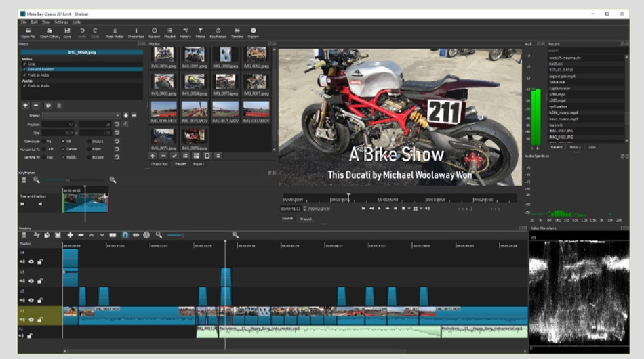Open the View menu
Image resolution: width=644 pixels, height=359 pixels.
[46, 22]
